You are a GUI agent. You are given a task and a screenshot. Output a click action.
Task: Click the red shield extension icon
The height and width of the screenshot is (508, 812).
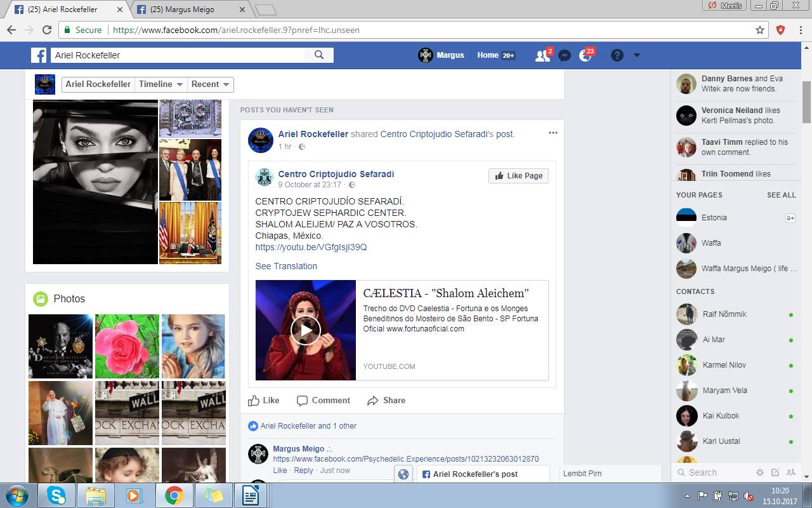(781, 30)
